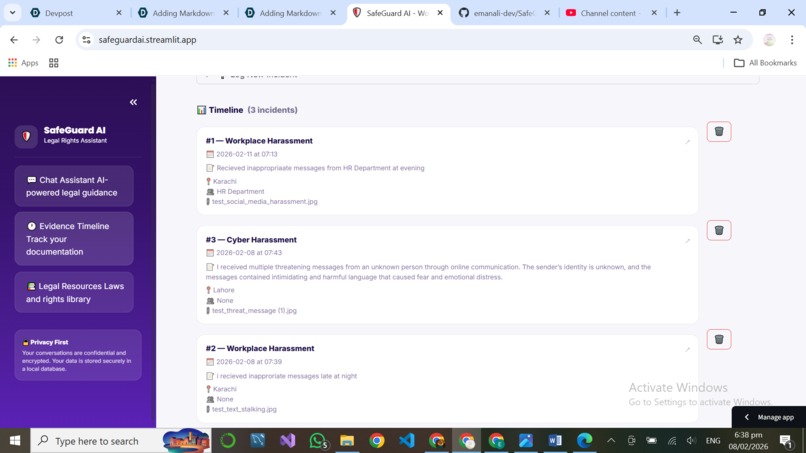This screenshot has height=453, width=806.
Task: Close the SafeGuard AI browser tab
Action: pyautogui.click(x=440, y=13)
